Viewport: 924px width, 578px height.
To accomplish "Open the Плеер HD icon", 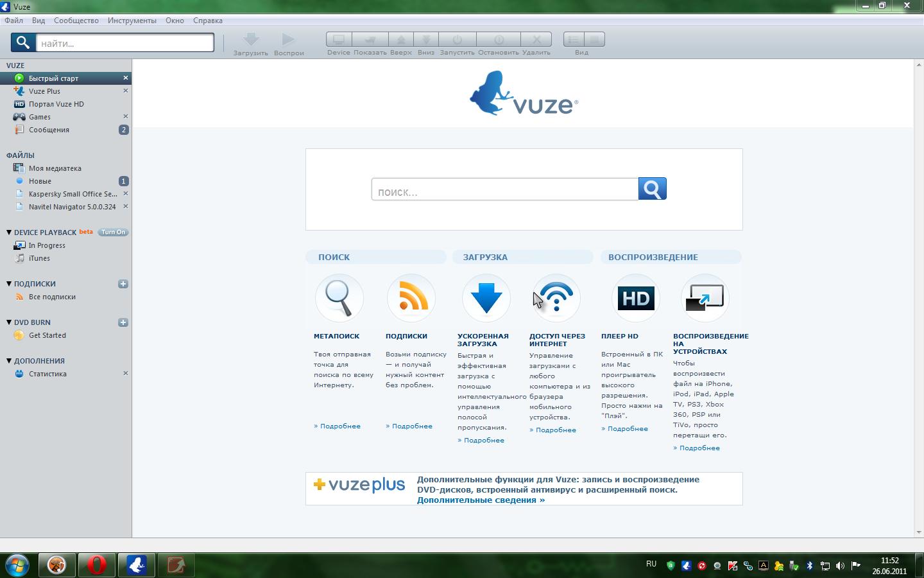I will click(635, 298).
